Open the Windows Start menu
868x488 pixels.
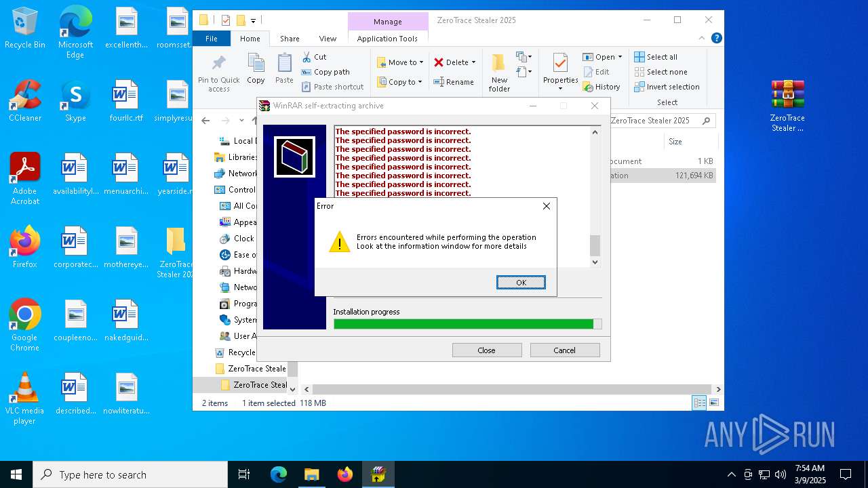(x=16, y=474)
